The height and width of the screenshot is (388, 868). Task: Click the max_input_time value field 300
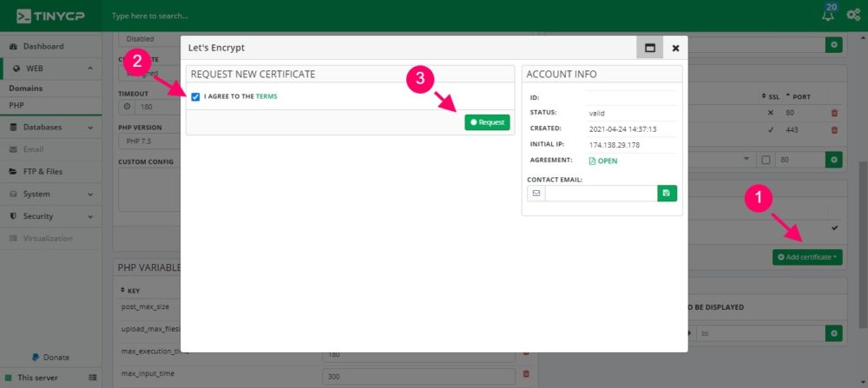coord(418,377)
